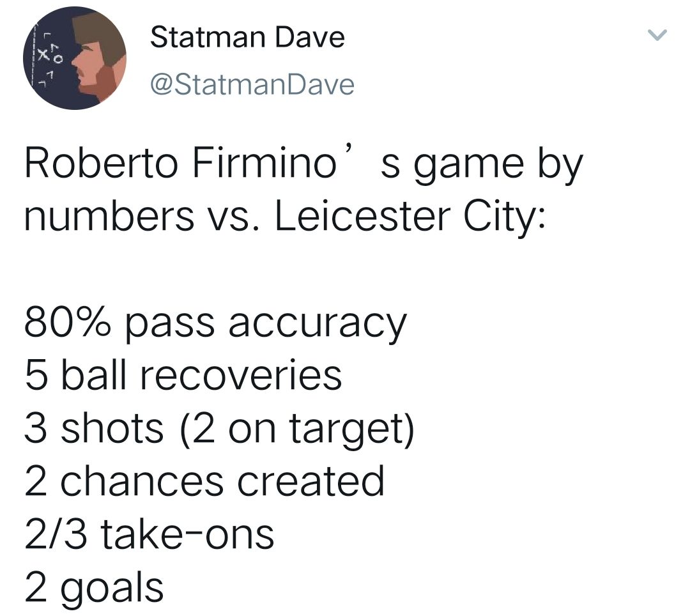
Task: Click the "2 goals" line
Action: coord(94,587)
